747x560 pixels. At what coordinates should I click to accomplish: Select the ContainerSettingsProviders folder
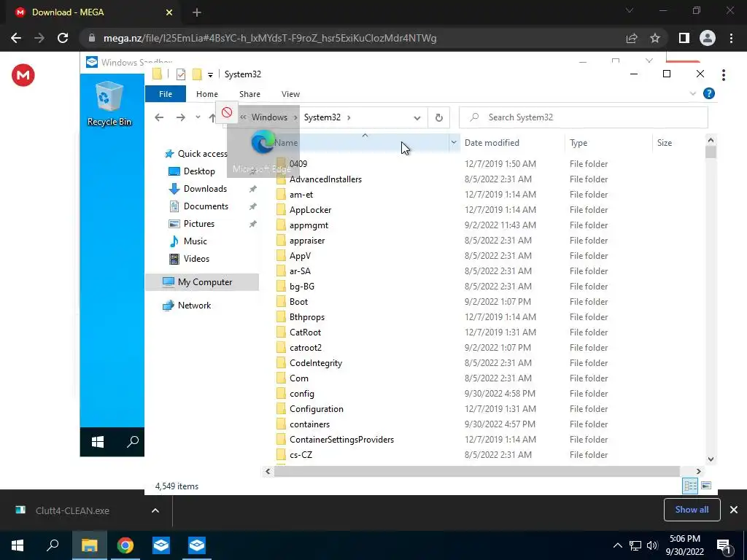(x=341, y=440)
